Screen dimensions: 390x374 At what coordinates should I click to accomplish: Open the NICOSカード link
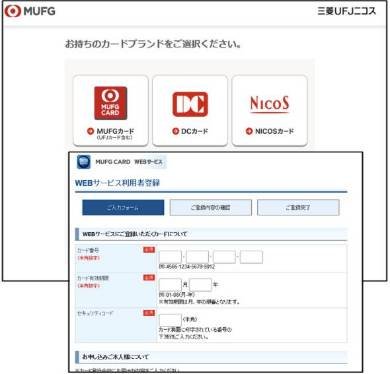[270, 131]
